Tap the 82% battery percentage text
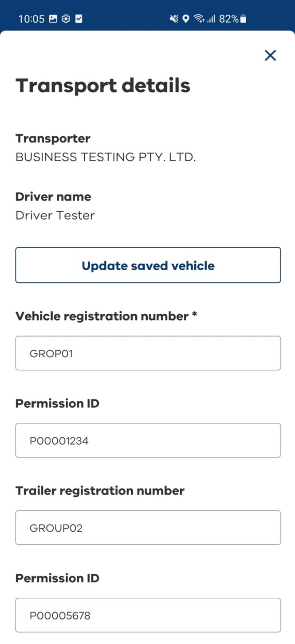 pos(229,19)
